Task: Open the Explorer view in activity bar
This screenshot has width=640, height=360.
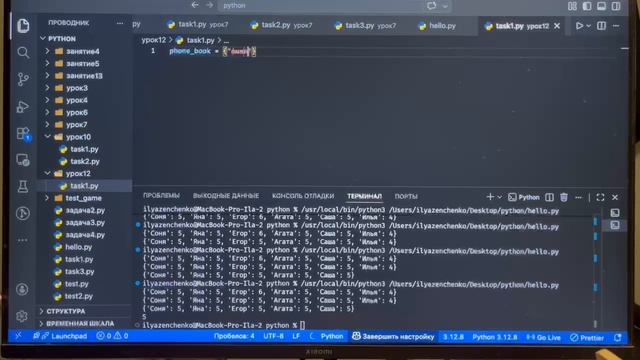Action: pos(23,26)
